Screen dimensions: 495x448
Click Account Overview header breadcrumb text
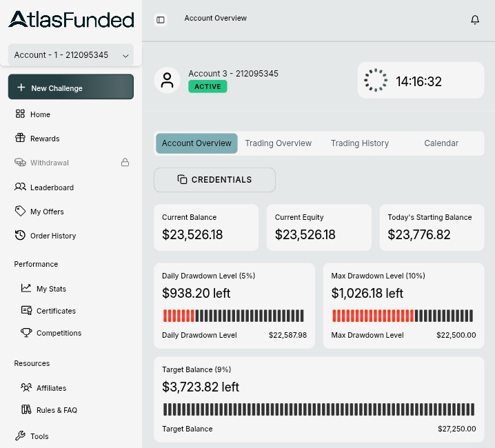point(216,19)
